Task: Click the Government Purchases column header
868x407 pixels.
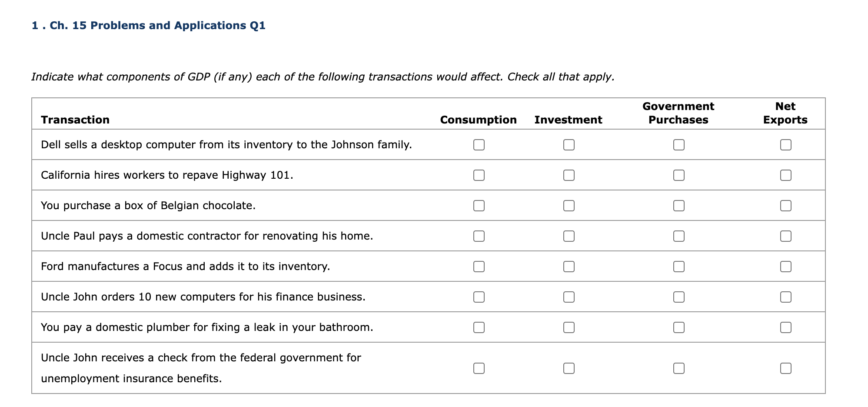Action: (x=678, y=113)
